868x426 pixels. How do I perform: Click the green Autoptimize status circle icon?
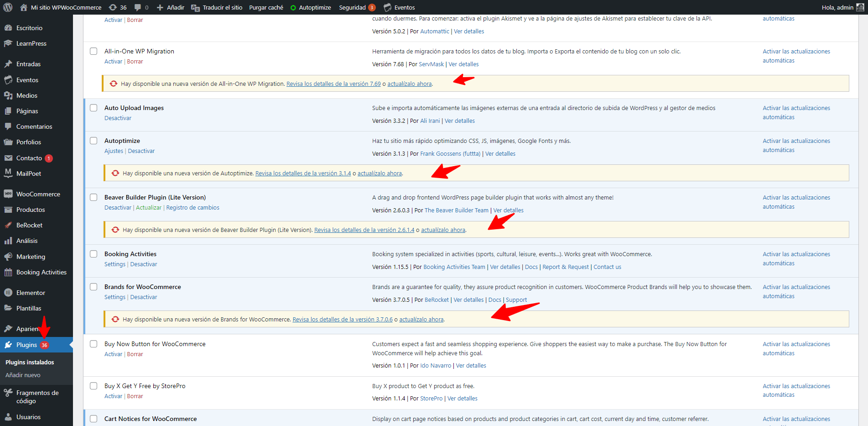(293, 8)
